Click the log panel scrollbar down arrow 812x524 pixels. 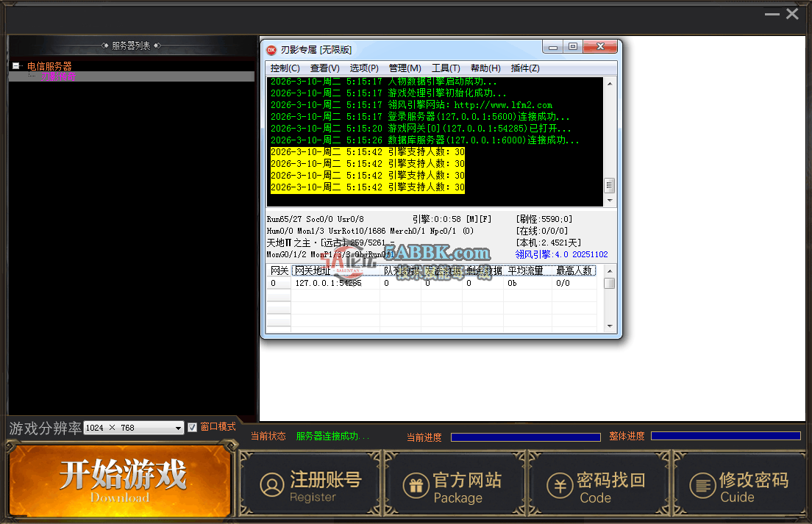610,199
